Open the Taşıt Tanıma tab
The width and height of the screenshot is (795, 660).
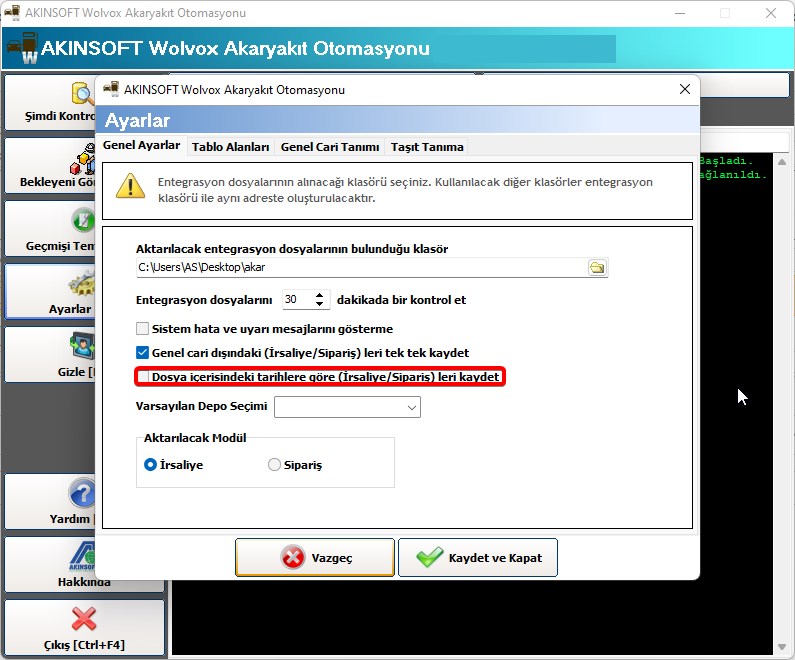427,147
